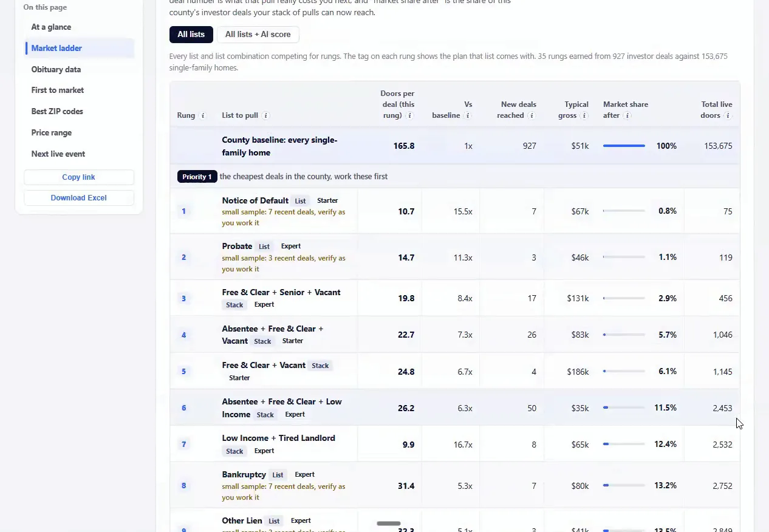Open Obituary data section
This screenshot has width=769, height=532.
click(x=56, y=69)
